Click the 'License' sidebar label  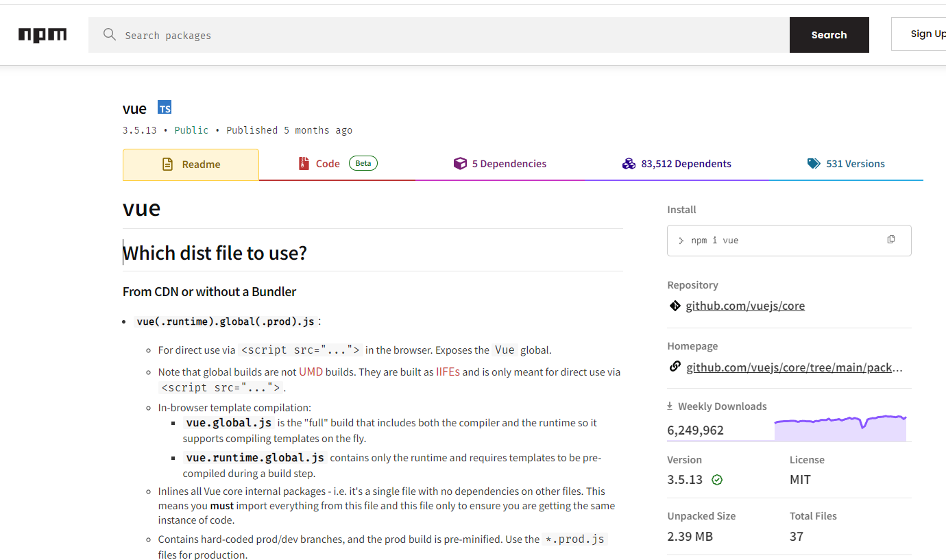coord(807,460)
